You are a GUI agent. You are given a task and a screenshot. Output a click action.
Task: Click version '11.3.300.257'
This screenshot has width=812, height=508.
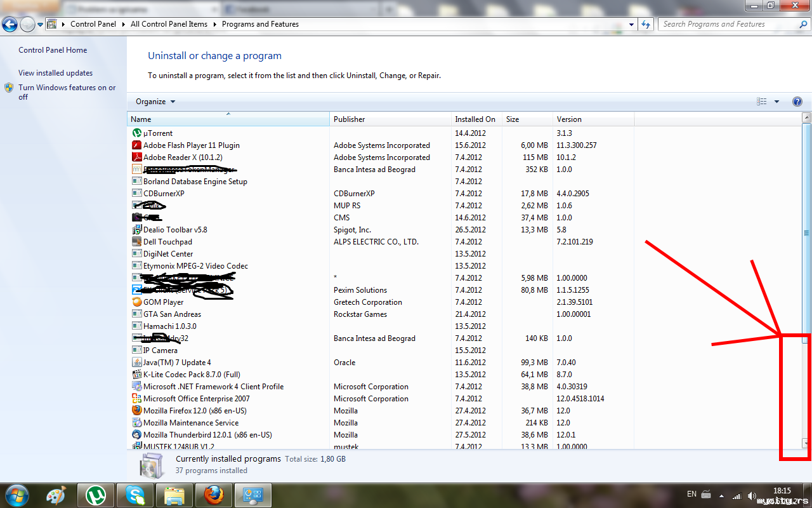pos(577,145)
